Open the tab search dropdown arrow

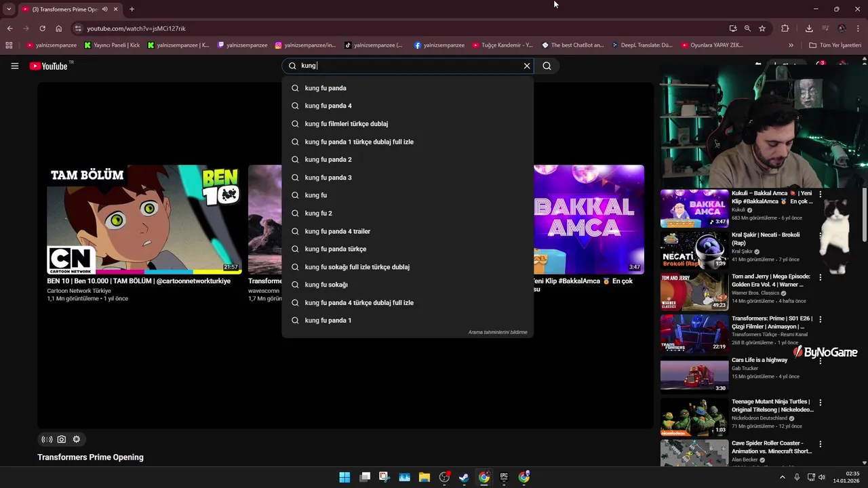point(9,9)
